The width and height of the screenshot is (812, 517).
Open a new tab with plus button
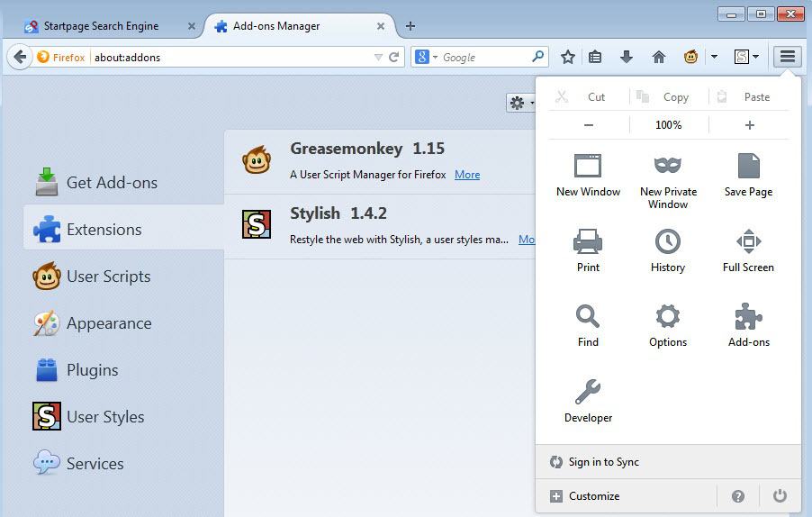(411, 26)
